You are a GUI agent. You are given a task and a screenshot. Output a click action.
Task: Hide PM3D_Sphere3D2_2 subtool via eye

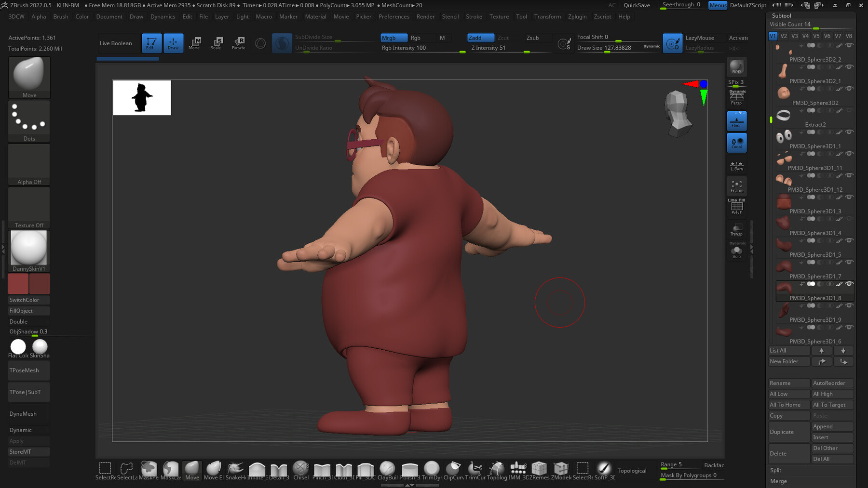click(x=849, y=45)
